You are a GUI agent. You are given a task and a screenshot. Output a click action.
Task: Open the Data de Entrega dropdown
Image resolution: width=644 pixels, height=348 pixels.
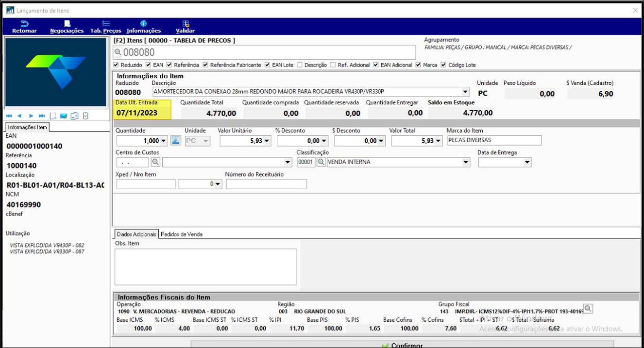[x=527, y=163]
